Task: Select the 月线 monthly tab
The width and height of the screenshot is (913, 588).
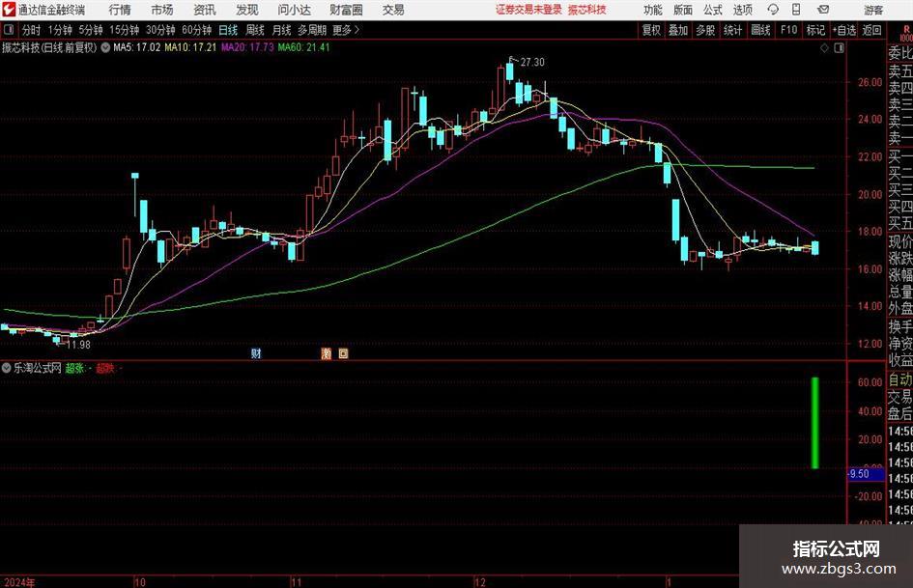Action: [x=281, y=30]
